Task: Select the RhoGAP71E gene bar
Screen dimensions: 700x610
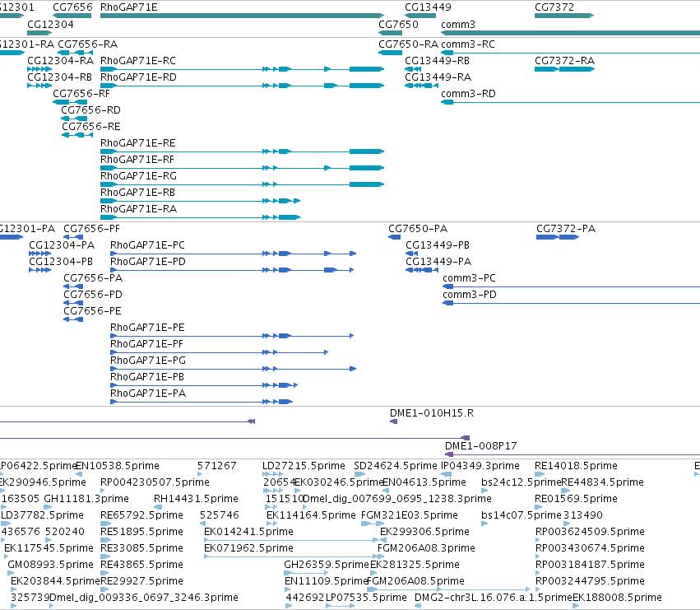Action: pyautogui.click(x=242, y=16)
